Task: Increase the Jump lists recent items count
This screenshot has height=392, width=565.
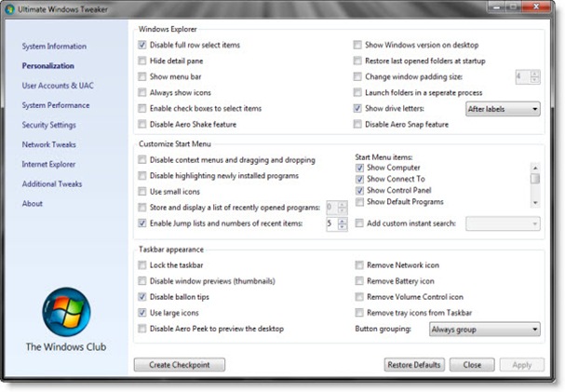Action: (343, 221)
